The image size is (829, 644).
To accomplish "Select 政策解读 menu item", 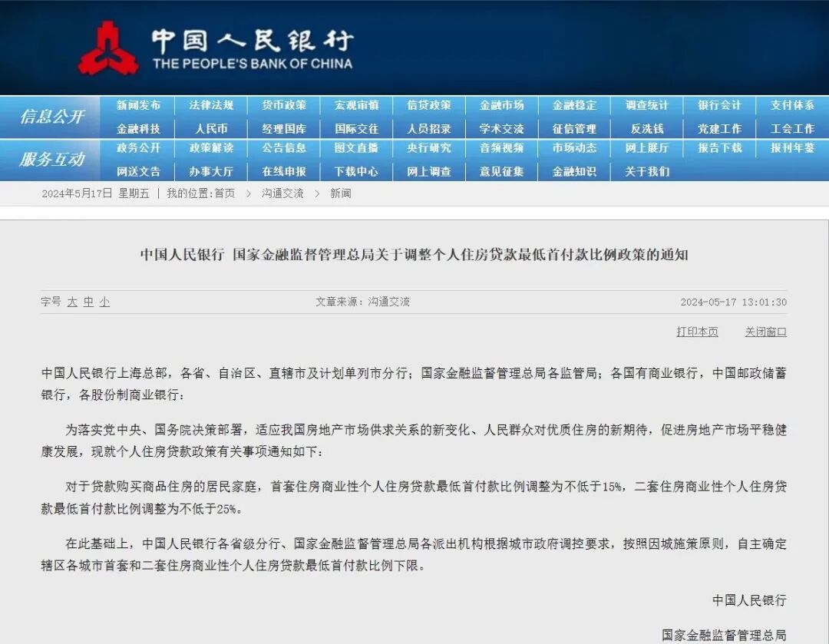I will tap(211, 148).
